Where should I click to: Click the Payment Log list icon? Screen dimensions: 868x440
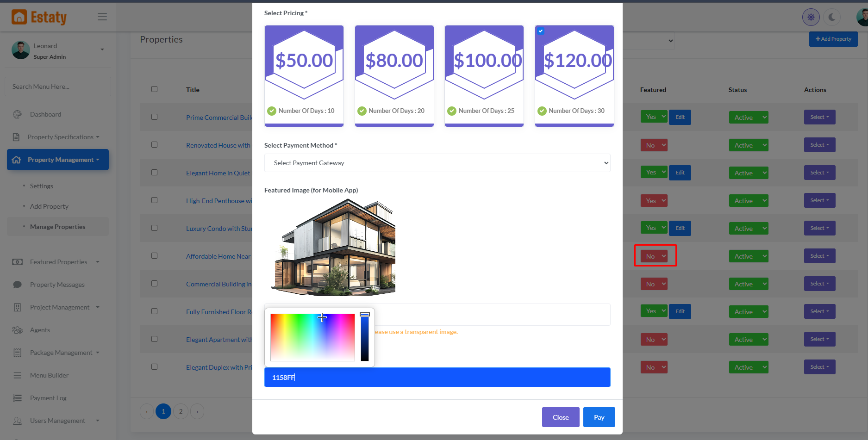pos(18,398)
